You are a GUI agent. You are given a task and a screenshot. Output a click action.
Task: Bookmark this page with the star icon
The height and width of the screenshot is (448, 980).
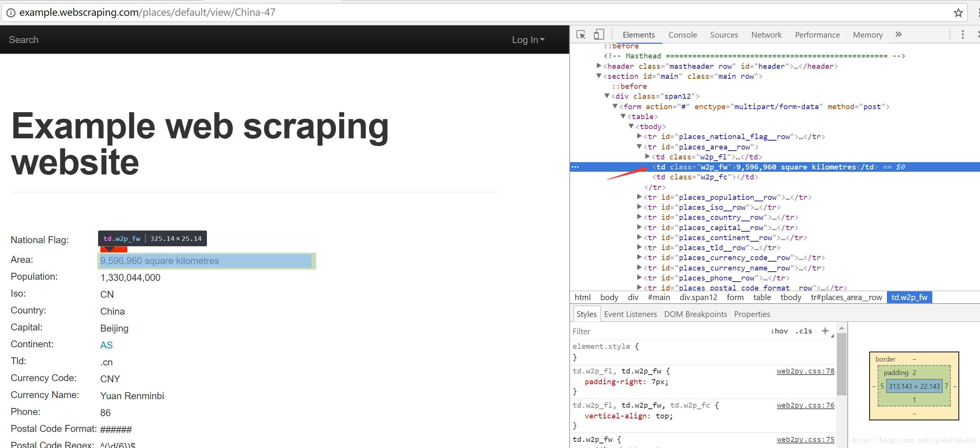[958, 13]
